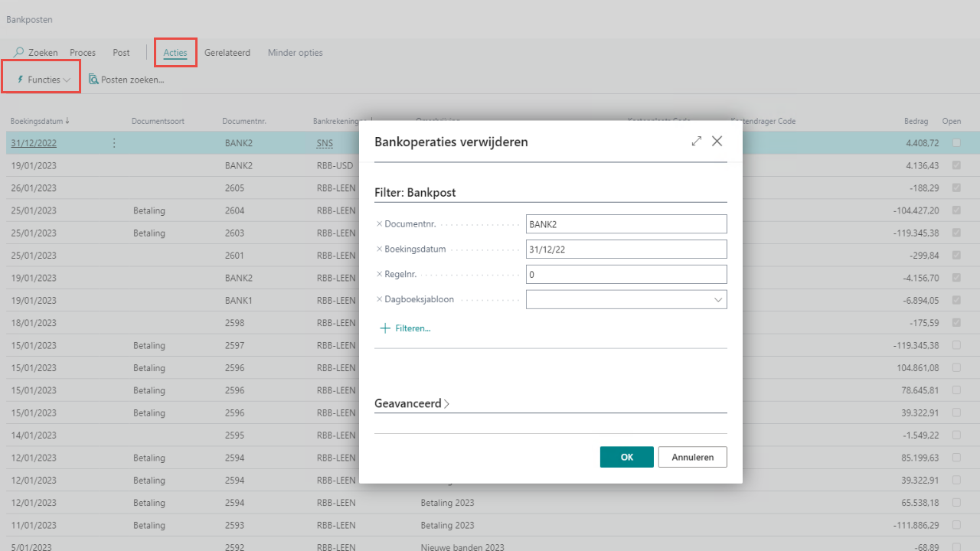The width and height of the screenshot is (980, 551).
Task: Remove the Regelnr. filter with X icon
Action: click(x=379, y=274)
